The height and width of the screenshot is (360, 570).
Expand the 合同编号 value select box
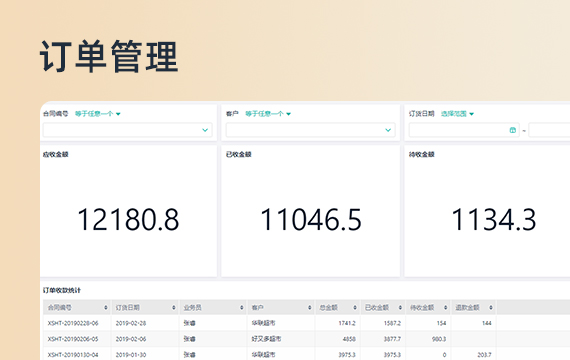pyautogui.click(x=128, y=130)
